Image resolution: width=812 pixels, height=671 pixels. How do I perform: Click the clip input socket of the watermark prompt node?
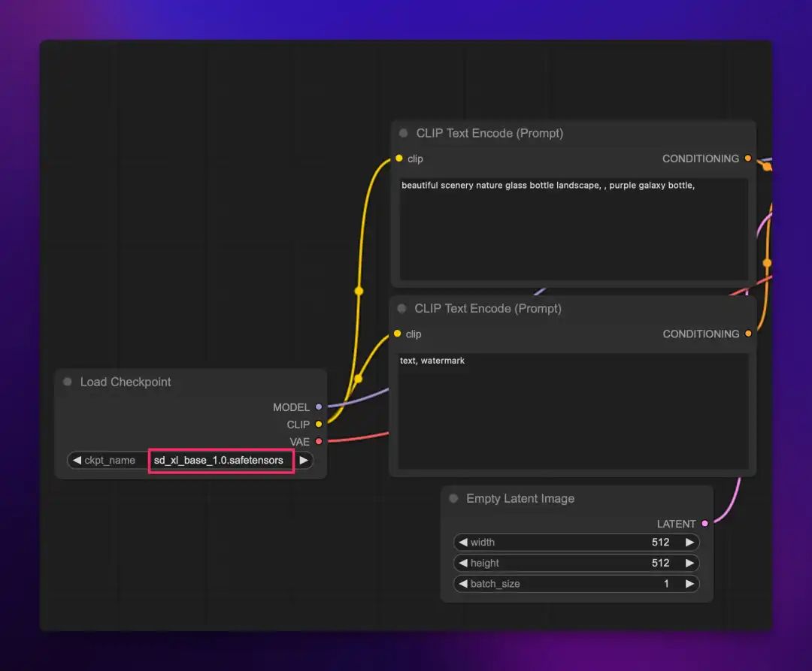click(x=397, y=334)
